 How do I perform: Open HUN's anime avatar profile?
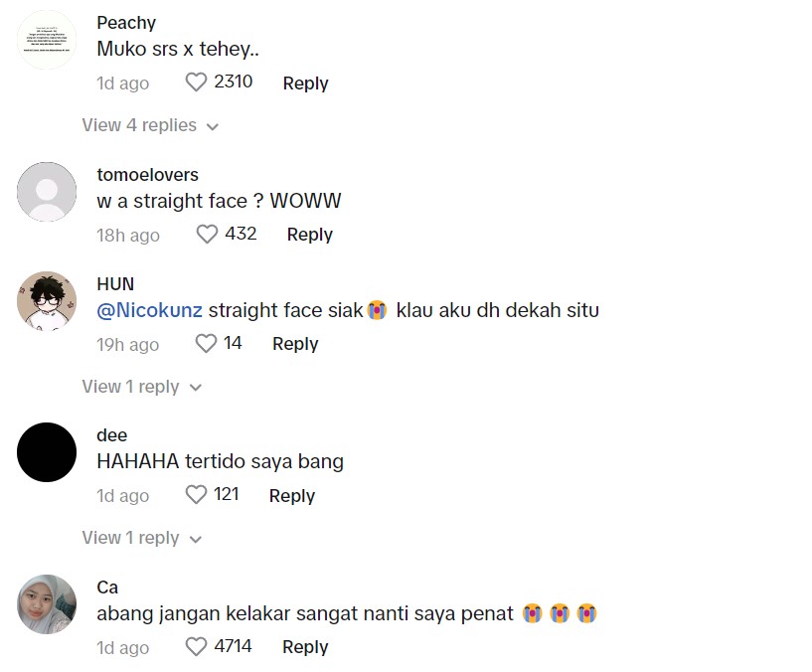(47, 301)
